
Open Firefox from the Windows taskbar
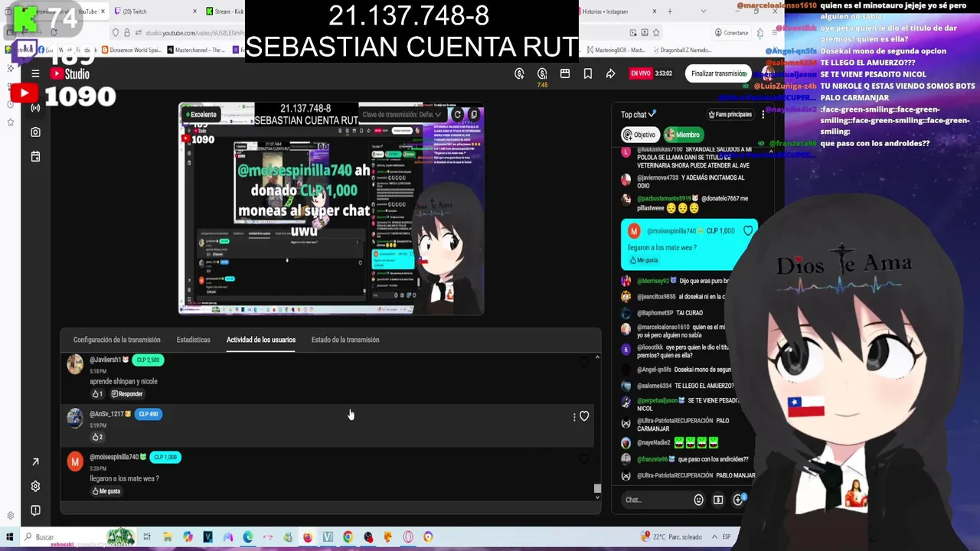308,537
